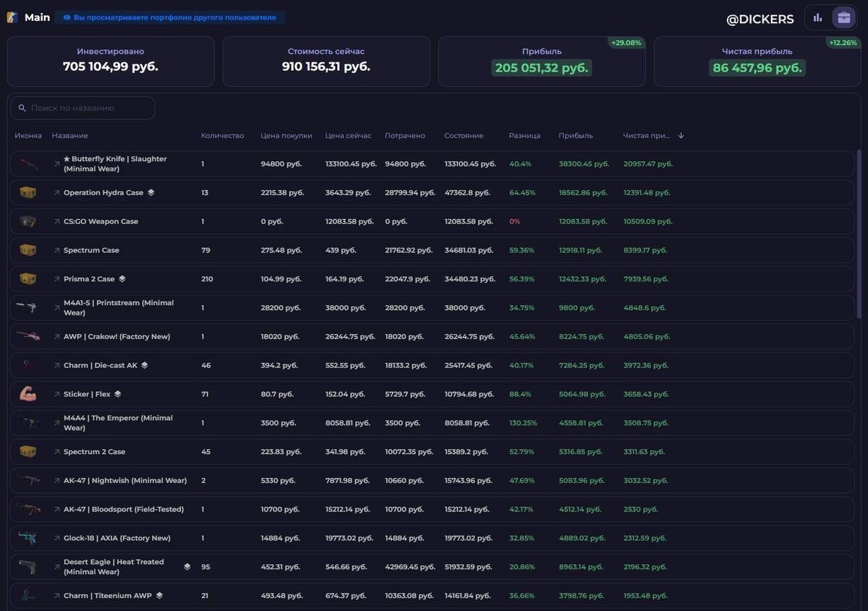868x611 pixels.
Task: Click the 130.25% difference on M4A4 row
Action: tap(523, 423)
